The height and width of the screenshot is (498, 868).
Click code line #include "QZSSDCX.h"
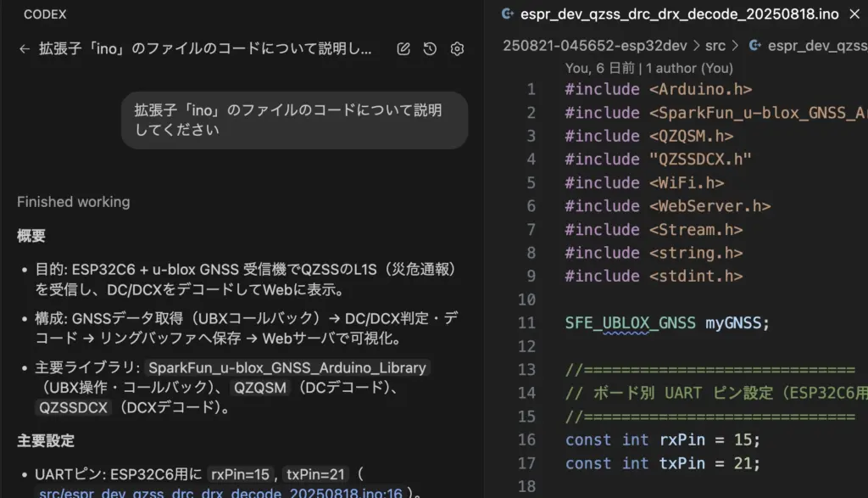tap(658, 159)
